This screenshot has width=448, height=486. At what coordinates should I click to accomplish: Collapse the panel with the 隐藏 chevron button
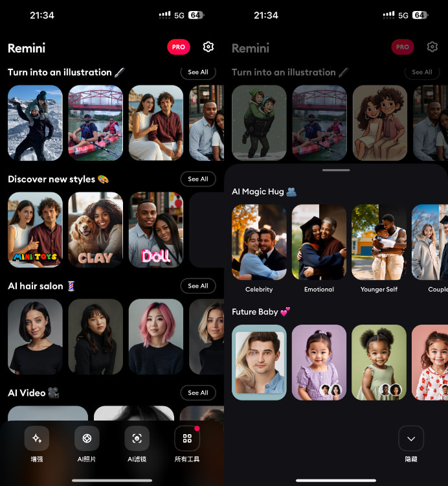pos(411,439)
